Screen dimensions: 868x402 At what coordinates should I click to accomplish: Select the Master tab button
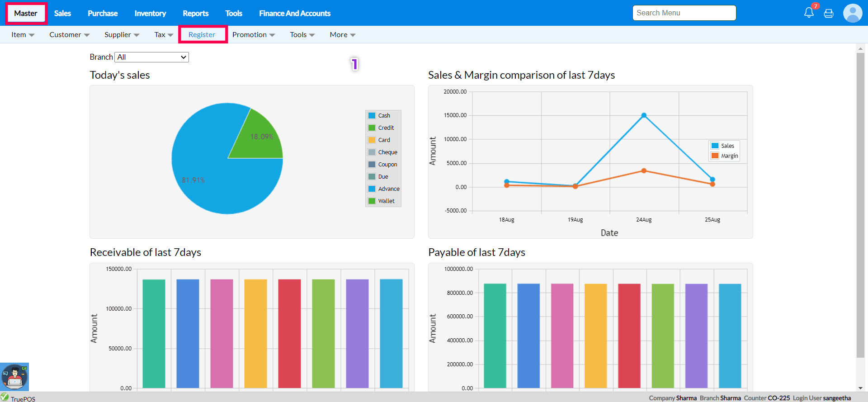(x=26, y=14)
